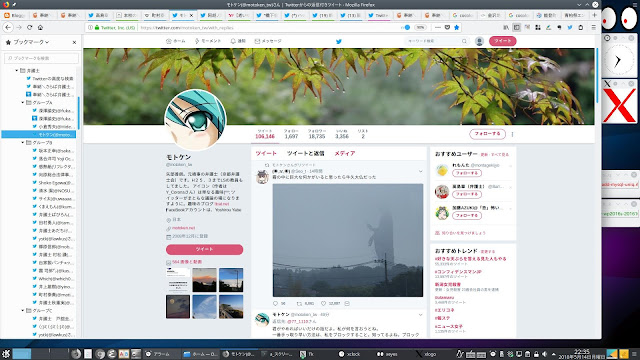Screen dimensions: 640x360
Task: Switch virtual desktop using the highlighted pager box
Action: (22, 353)
